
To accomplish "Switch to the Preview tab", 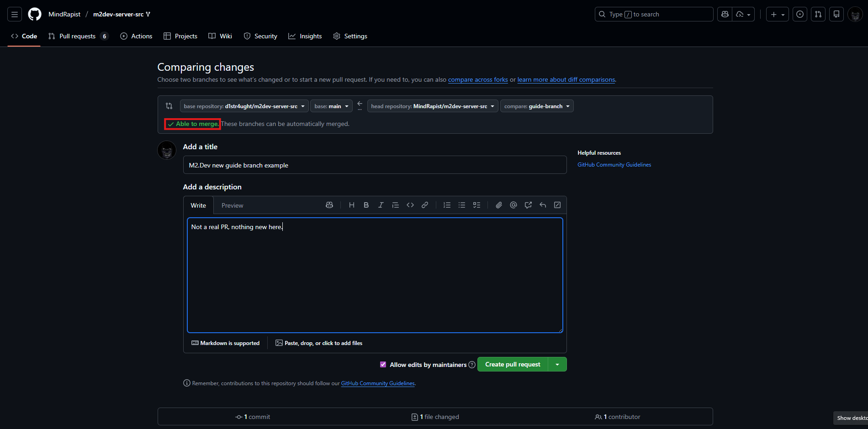I will point(232,205).
